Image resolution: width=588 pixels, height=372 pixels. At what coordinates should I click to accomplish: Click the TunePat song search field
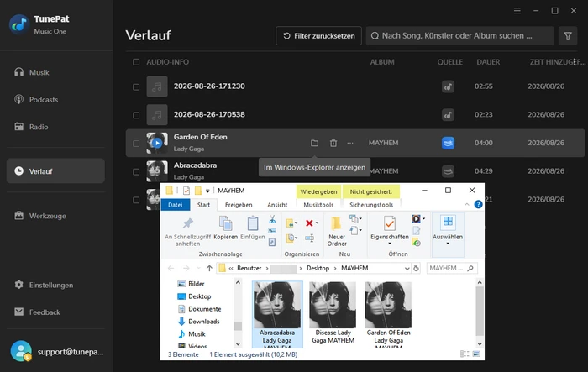tap(460, 36)
